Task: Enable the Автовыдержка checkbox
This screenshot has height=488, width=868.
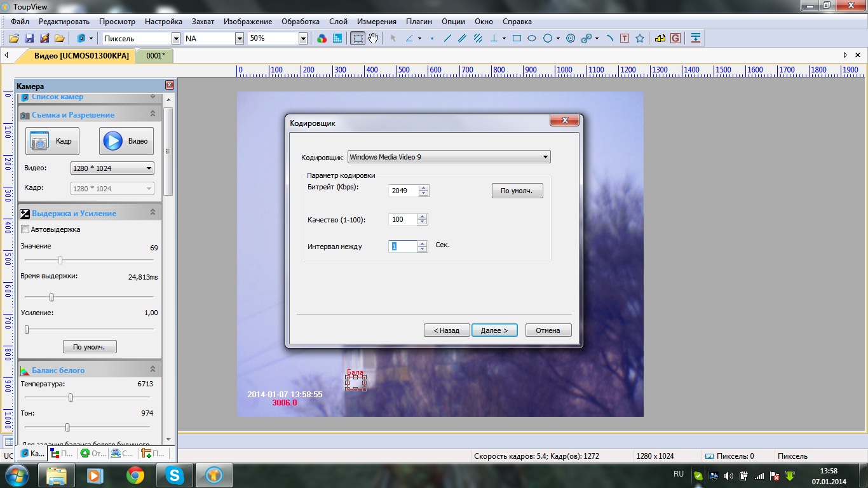Action: coord(25,229)
